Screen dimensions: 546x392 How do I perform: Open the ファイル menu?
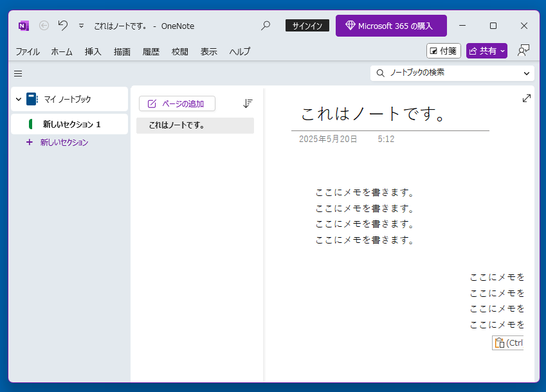pyautogui.click(x=28, y=51)
